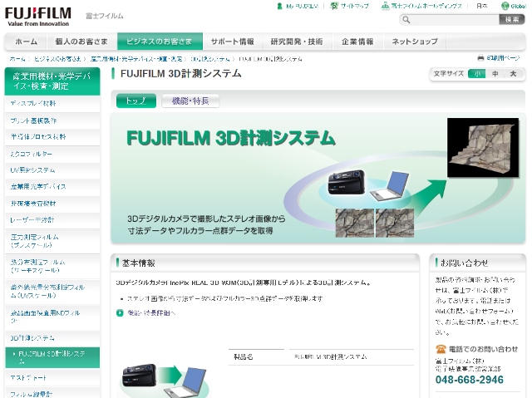The height and width of the screenshot is (398, 532).
Task: Click the printer icon for print page
Action: click(480, 58)
